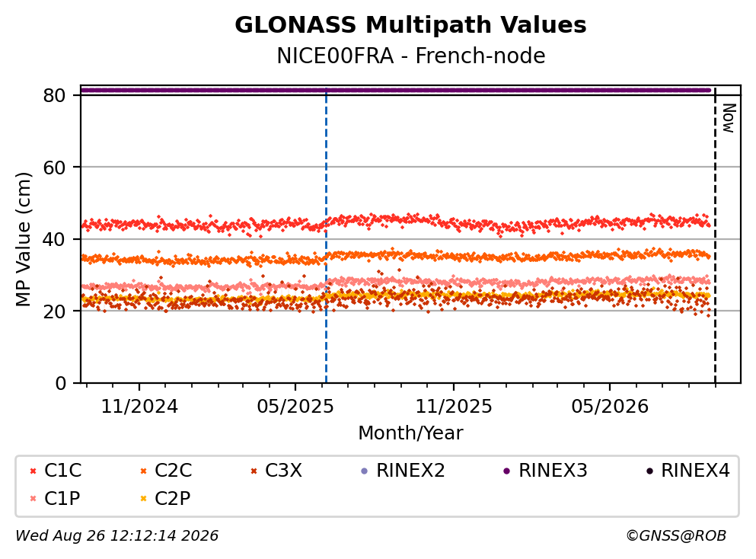Click the ©GNSS@ROB credit text

(x=676, y=536)
